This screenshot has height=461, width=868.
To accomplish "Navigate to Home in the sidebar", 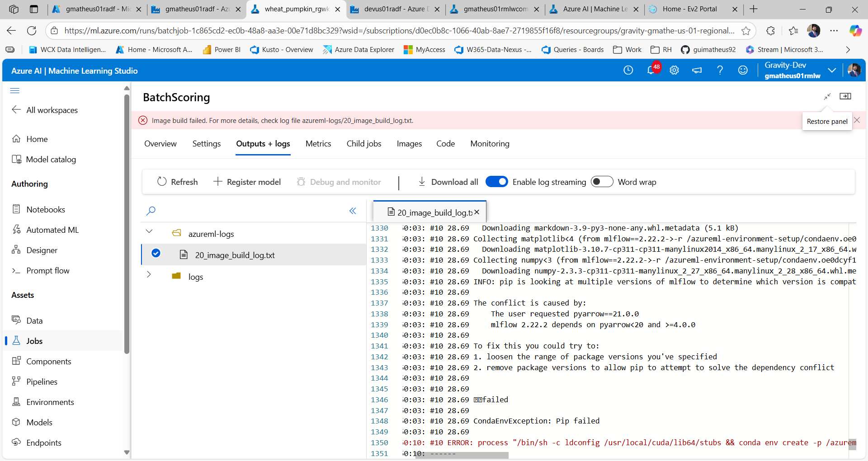I will [30, 139].
